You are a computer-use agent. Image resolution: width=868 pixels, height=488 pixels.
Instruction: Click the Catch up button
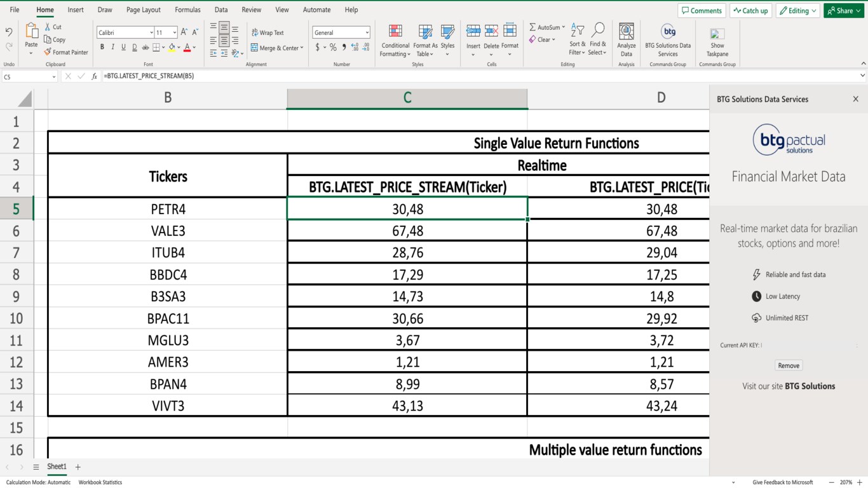(x=750, y=11)
